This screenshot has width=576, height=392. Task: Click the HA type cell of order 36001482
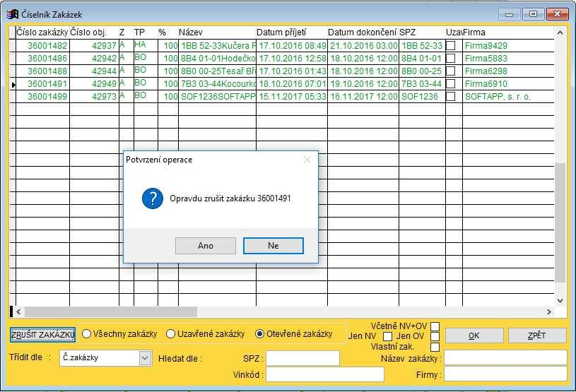tap(146, 45)
